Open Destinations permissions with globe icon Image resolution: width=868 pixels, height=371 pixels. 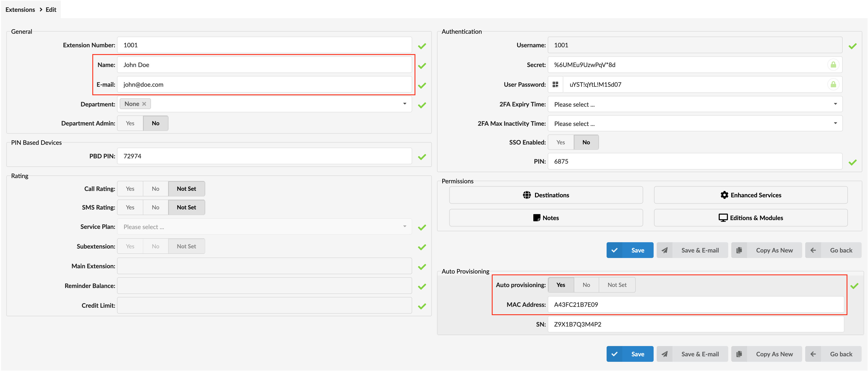pos(546,195)
